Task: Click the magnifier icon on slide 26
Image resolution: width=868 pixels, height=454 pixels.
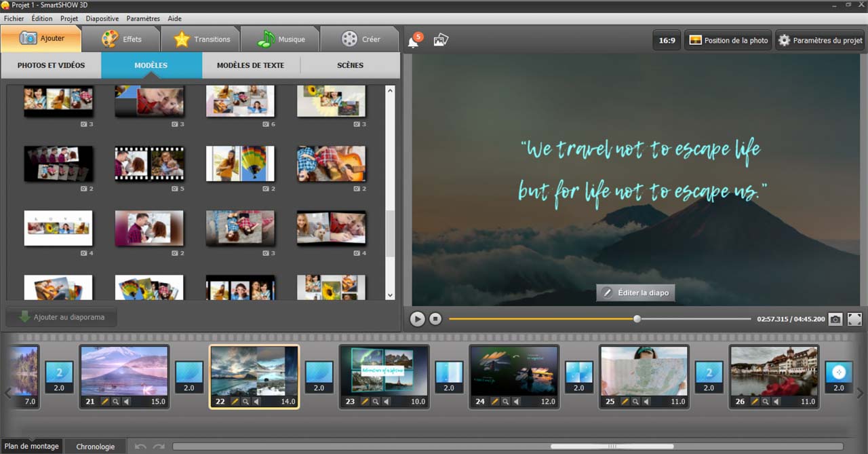Action: [x=765, y=402]
